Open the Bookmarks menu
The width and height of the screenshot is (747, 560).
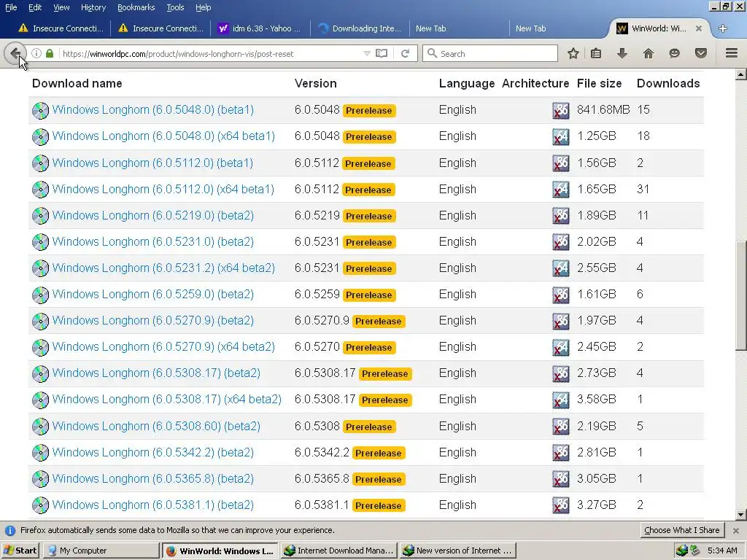(x=136, y=7)
